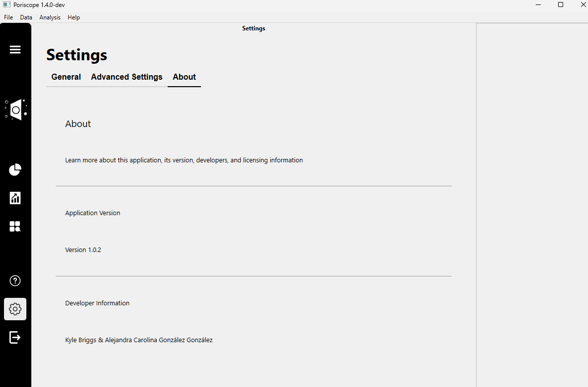Select the settings gear icon
Image resolution: width=588 pixels, height=387 pixels.
pyautogui.click(x=15, y=309)
